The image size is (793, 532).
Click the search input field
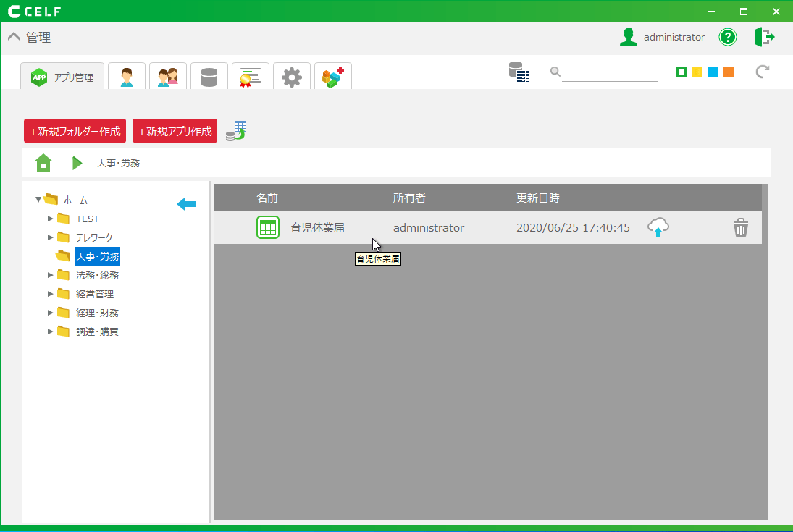609,72
